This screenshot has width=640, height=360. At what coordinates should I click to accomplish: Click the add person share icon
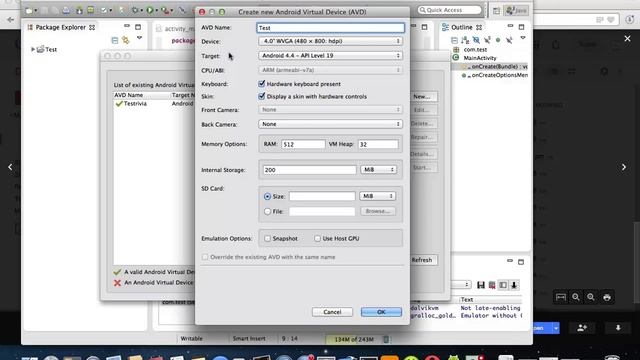pos(582,328)
